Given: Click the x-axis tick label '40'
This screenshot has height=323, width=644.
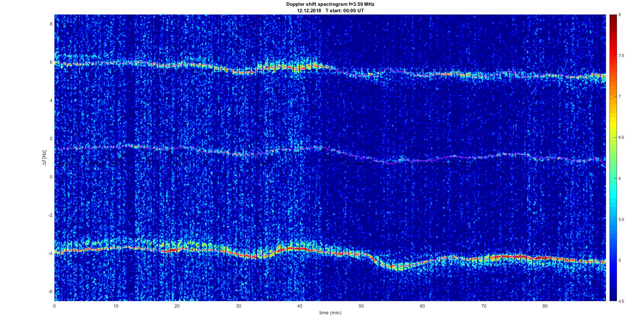Looking at the screenshot, I should 300,306.
